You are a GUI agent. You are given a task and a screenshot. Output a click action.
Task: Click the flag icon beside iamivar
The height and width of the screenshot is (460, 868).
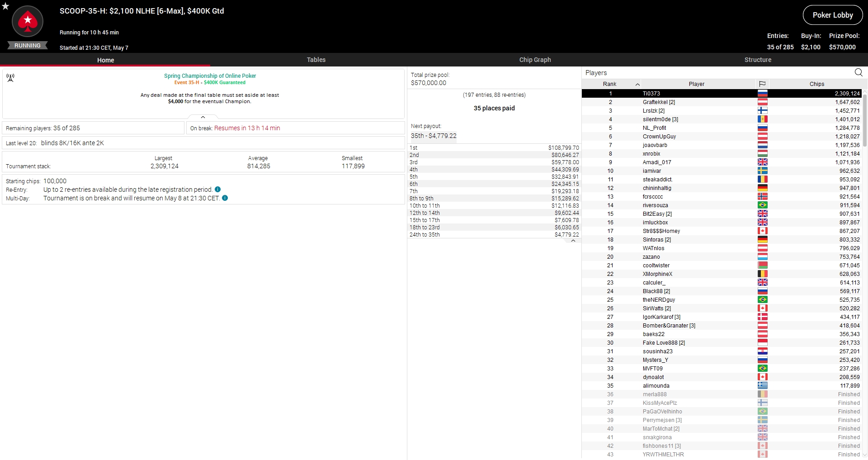pyautogui.click(x=762, y=171)
